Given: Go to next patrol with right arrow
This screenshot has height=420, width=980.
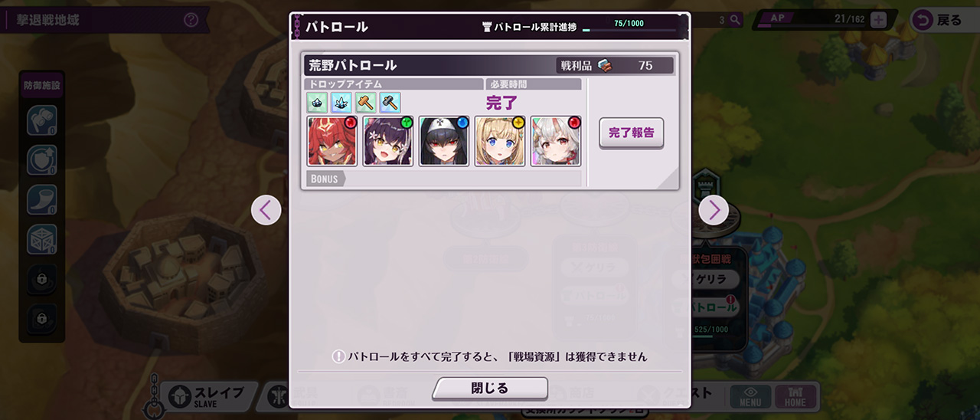Looking at the screenshot, I should pos(714,210).
